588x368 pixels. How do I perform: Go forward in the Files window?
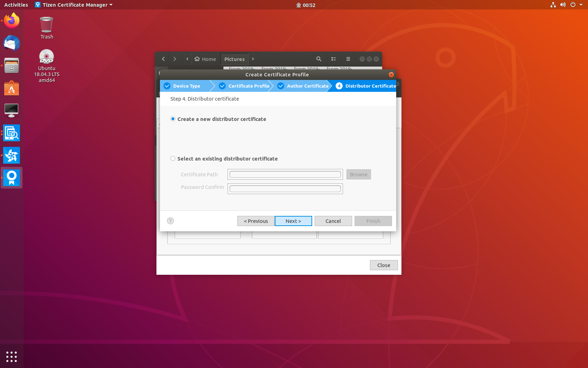(x=175, y=59)
